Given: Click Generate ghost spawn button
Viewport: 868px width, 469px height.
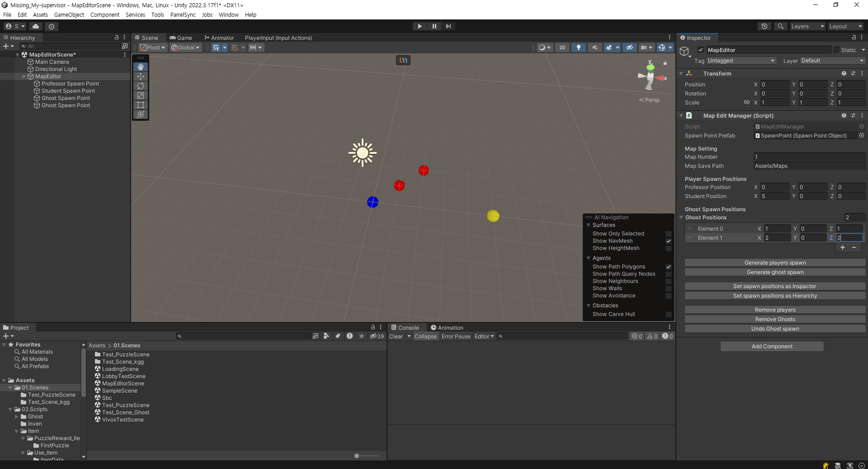Looking at the screenshot, I should click(x=775, y=272).
